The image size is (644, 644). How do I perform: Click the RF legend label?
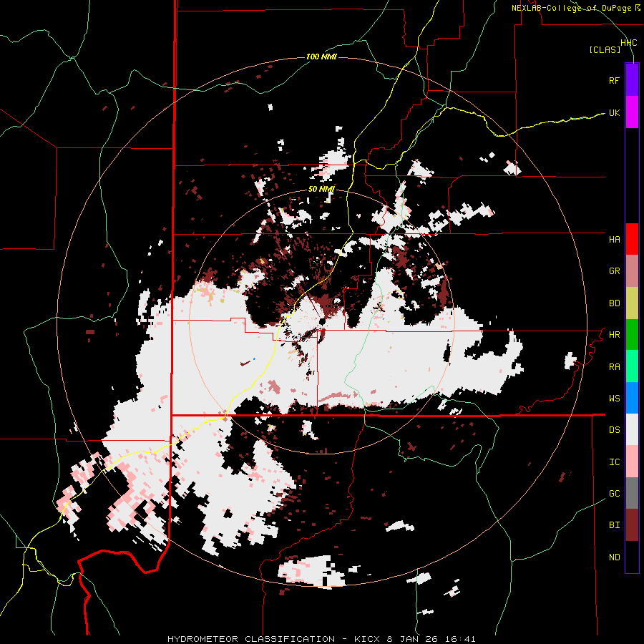[614, 81]
